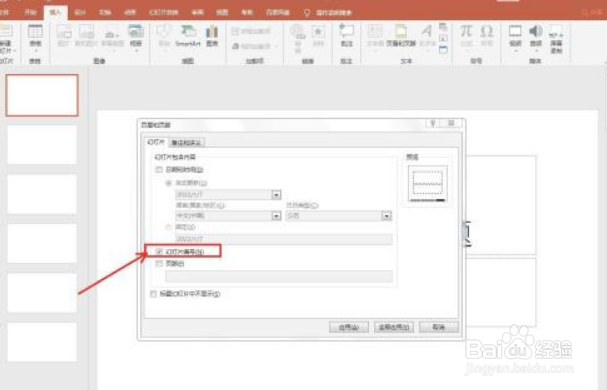Image resolution: width=607 pixels, height=390 pixels.
Task: Click the fixed date text field
Action: point(284,239)
